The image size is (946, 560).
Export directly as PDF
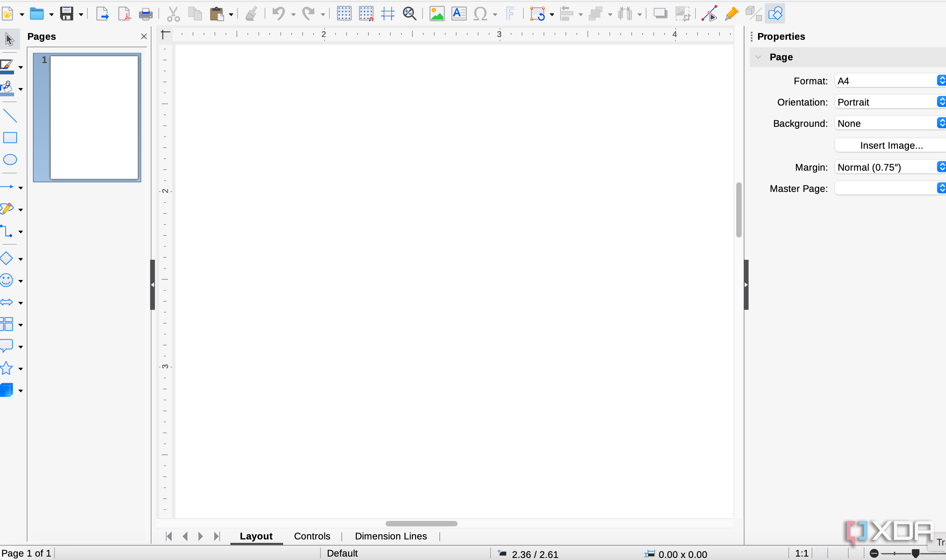click(124, 14)
